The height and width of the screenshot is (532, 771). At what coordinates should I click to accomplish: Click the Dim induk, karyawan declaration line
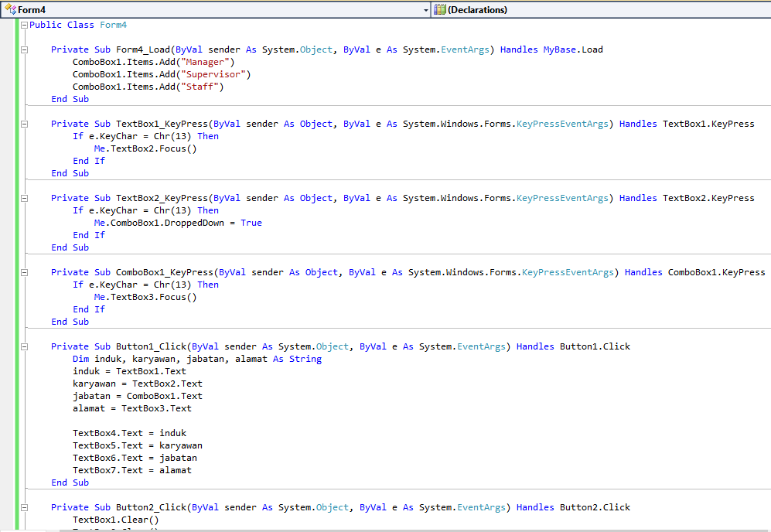pyautogui.click(x=197, y=359)
